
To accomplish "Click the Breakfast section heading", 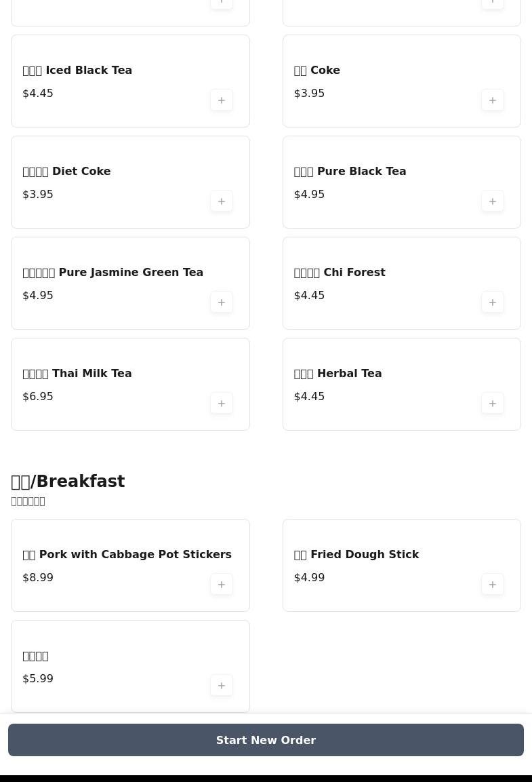I will click(68, 482).
